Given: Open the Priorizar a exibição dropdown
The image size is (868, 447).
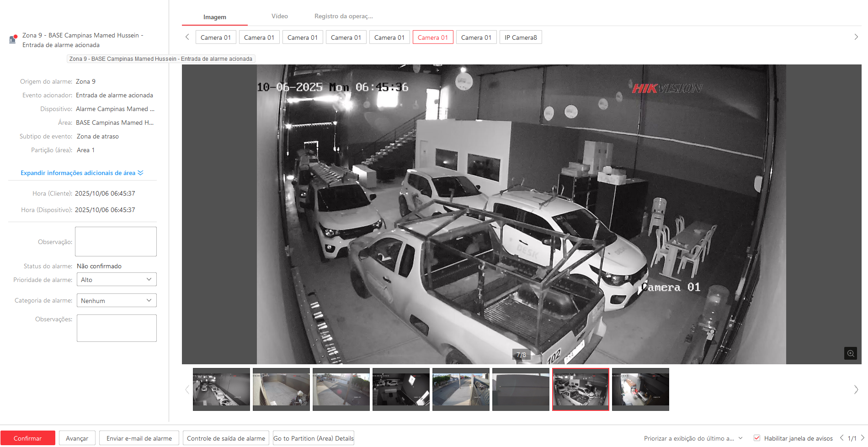Looking at the screenshot, I should (x=693, y=438).
